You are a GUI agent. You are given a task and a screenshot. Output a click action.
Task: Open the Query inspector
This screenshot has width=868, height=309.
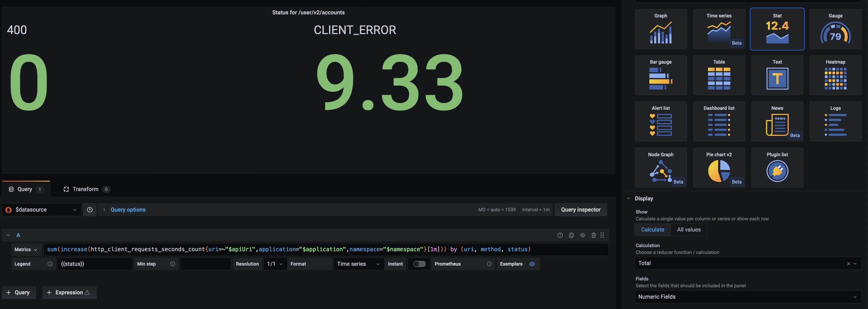coord(580,210)
